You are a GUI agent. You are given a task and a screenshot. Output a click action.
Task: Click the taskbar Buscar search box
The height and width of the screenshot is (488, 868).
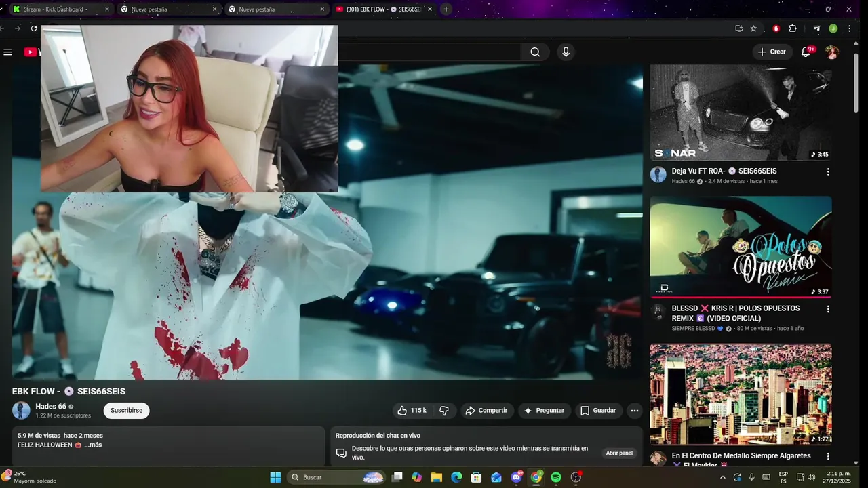pyautogui.click(x=337, y=477)
